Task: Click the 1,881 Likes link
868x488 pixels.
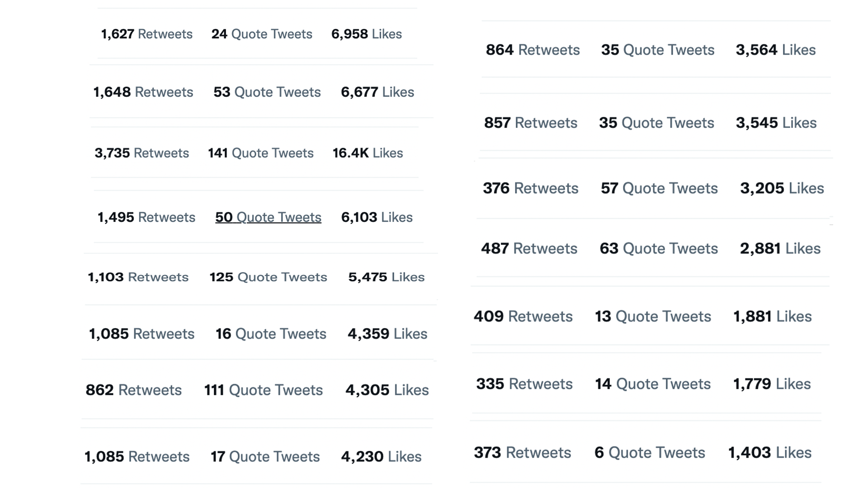Action: click(x=772, y=317)
